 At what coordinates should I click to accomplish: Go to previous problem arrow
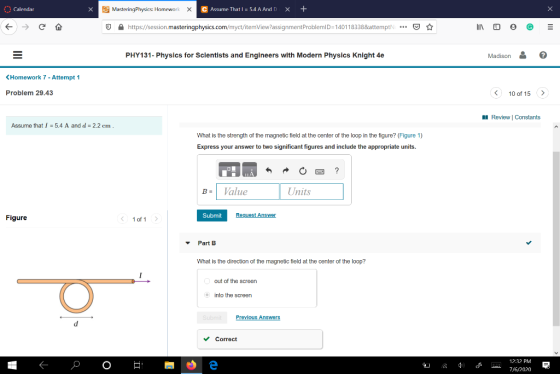click(x=496, y=93)
